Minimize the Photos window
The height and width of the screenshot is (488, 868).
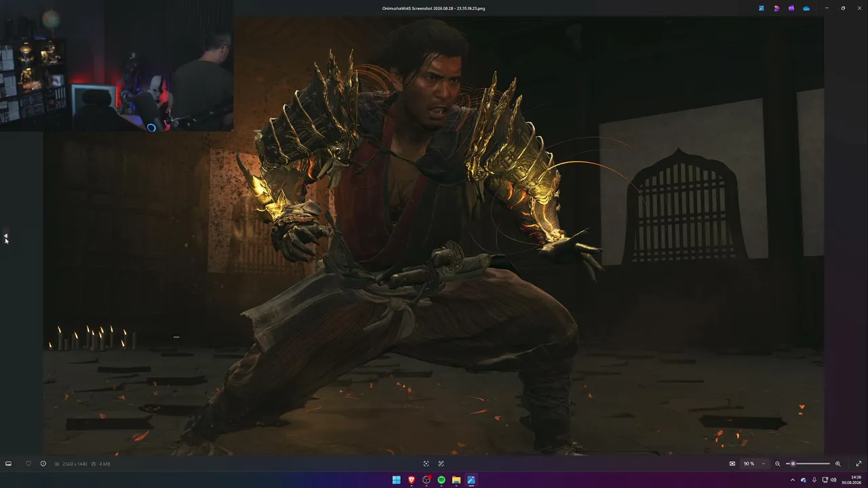coord(827,8)
